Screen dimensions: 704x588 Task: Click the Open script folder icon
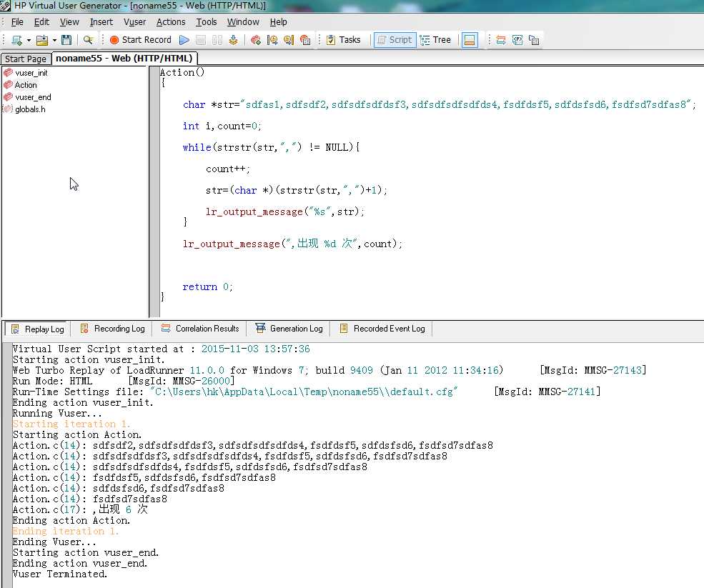coord(42,40)
